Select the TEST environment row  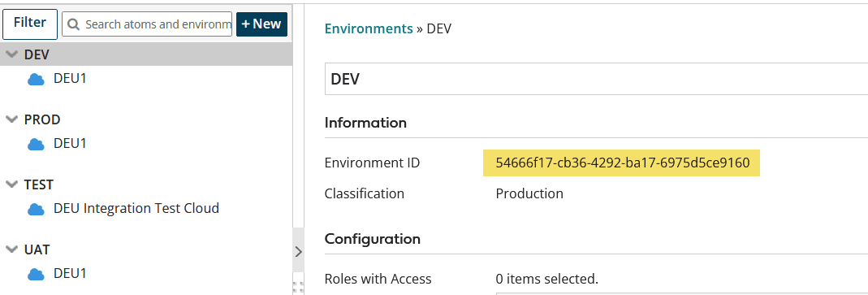click(x=146, y=184)
